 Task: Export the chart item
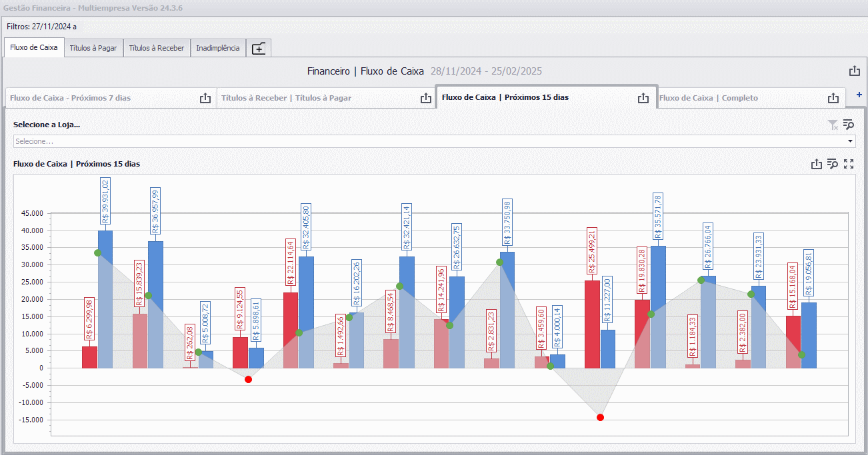click(x=816, y=164)
